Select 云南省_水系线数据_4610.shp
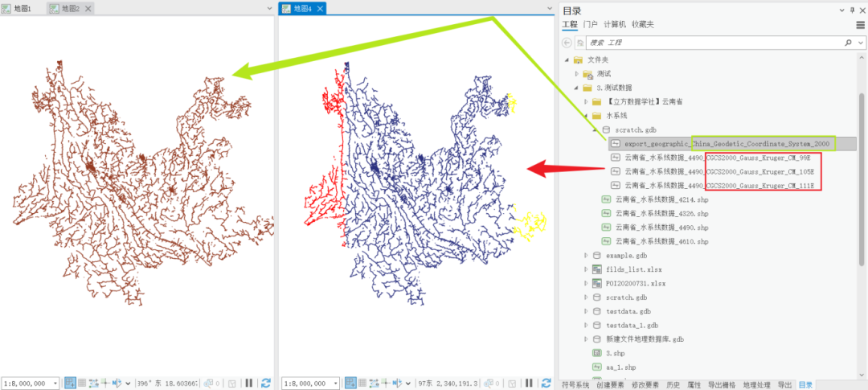The height and width of the screenshot is (390, 868). coord(661,241)
